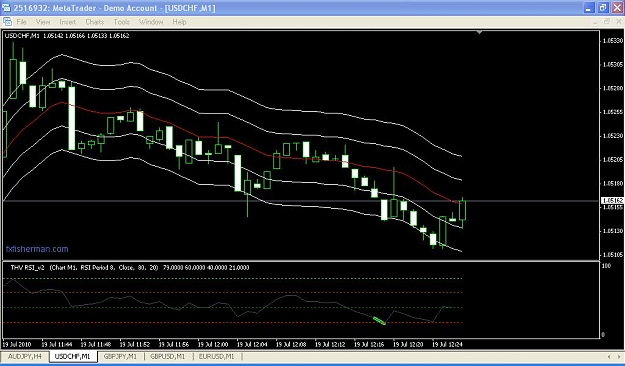Open the Tools menu
This screenshot has height=366, width=625.
pyautogui.click(x=122, y=22)
